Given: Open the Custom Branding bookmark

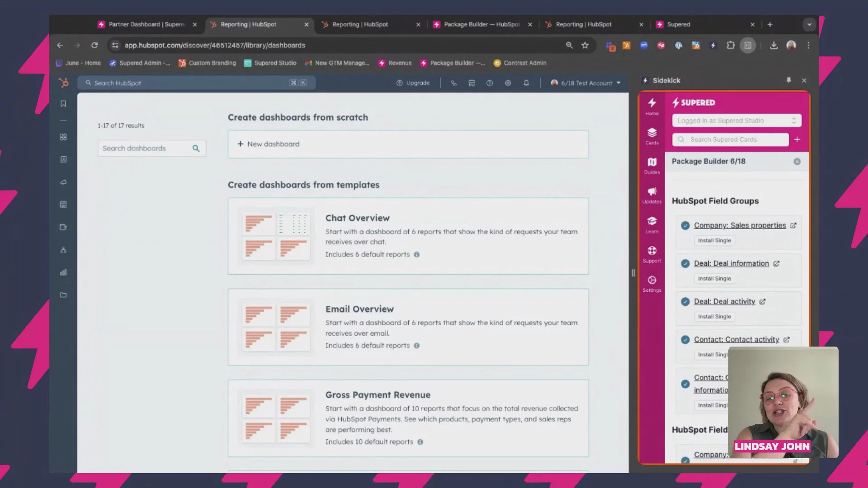Looking at the screenshot, I should point(208,63).
